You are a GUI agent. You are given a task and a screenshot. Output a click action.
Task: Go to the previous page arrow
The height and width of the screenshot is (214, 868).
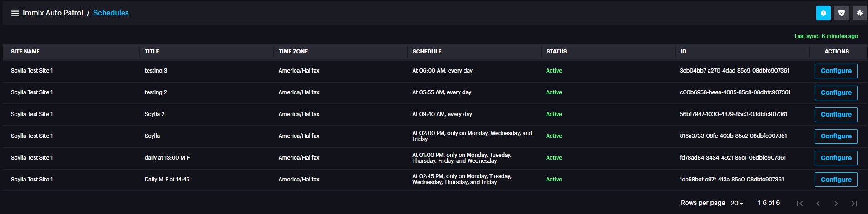click(x=818, y=204)
